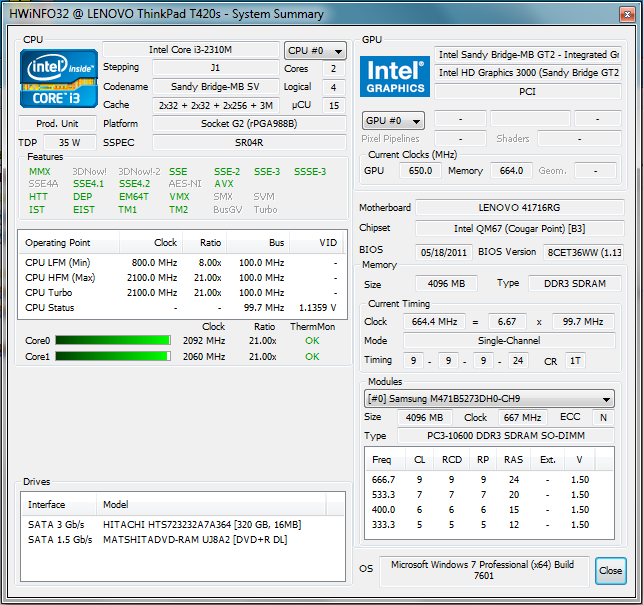Click the Single-Channel mode field
The width and height of the screenshot is (643, 605).
pos(509,340)
